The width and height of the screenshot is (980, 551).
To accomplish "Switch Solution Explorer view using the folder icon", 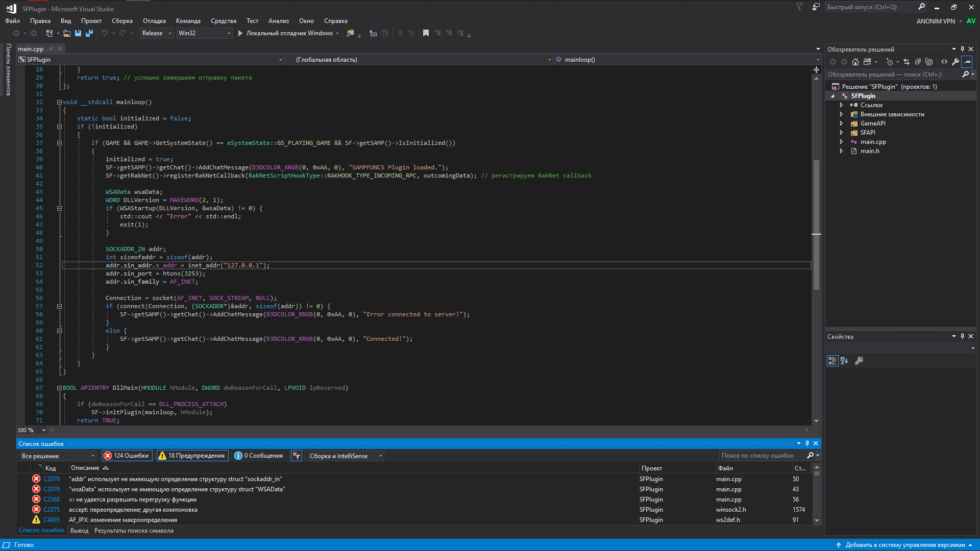I will 867,62.
